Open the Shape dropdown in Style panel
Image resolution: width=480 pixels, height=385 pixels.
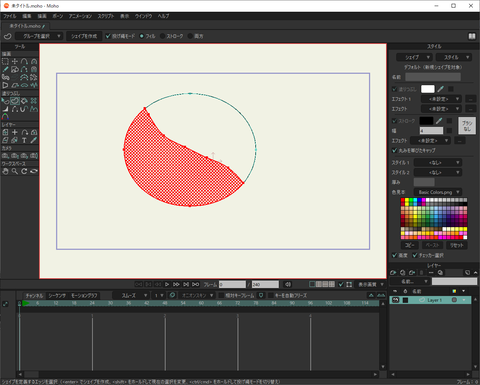point(415,57)
